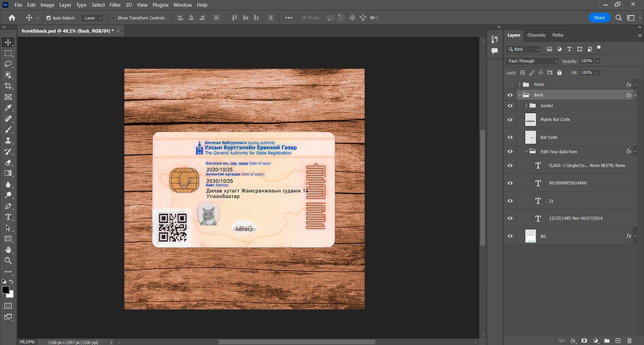The width and height of the screenshot is (644, 345).
Task: Select the Lasso tool
Action: (x=8, y=64)
